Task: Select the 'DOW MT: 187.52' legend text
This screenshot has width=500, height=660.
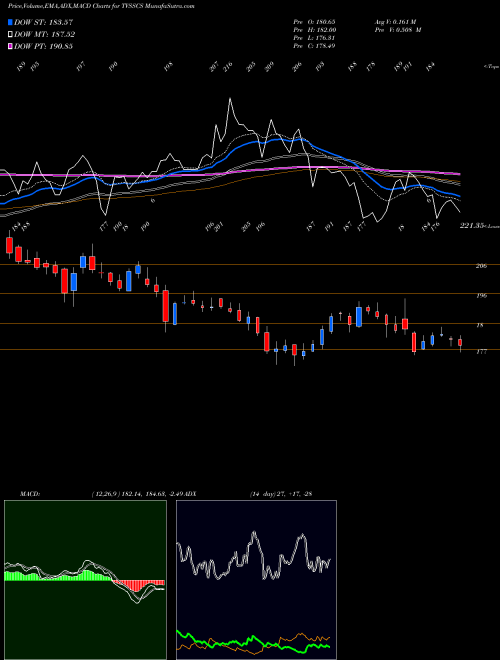Action: click(x=44, y=34)
